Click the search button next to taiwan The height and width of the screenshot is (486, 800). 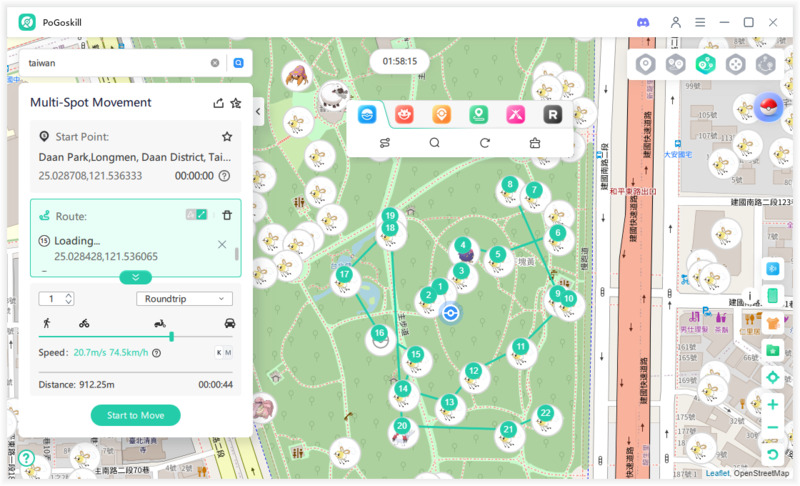pos(238,63)
